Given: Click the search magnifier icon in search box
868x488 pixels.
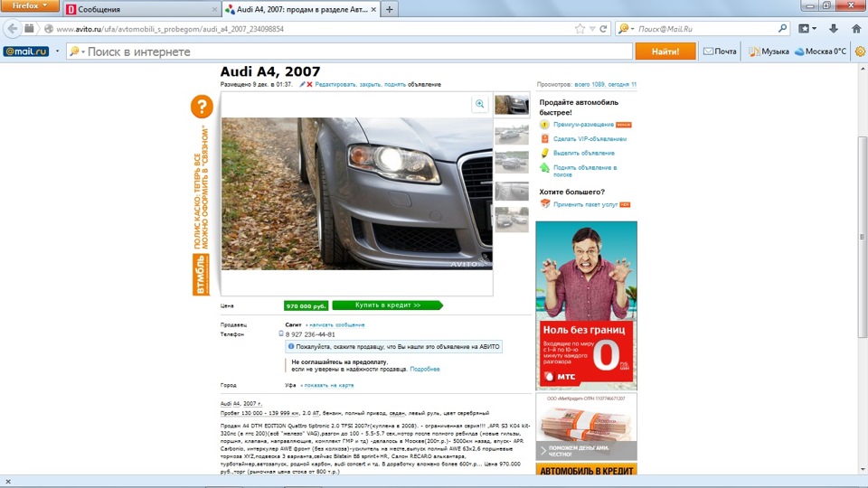Looking at the screenshot, I should (x=782, y=28).
